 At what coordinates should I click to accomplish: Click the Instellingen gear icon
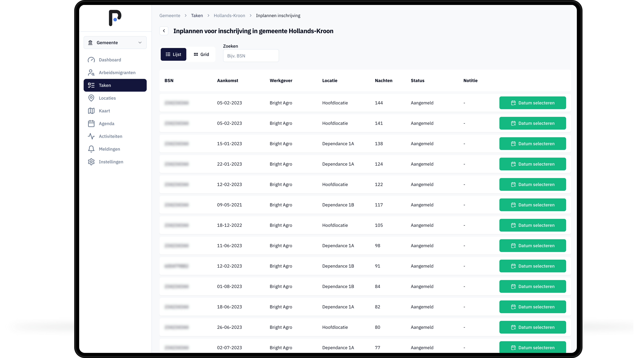click(91, 162)
